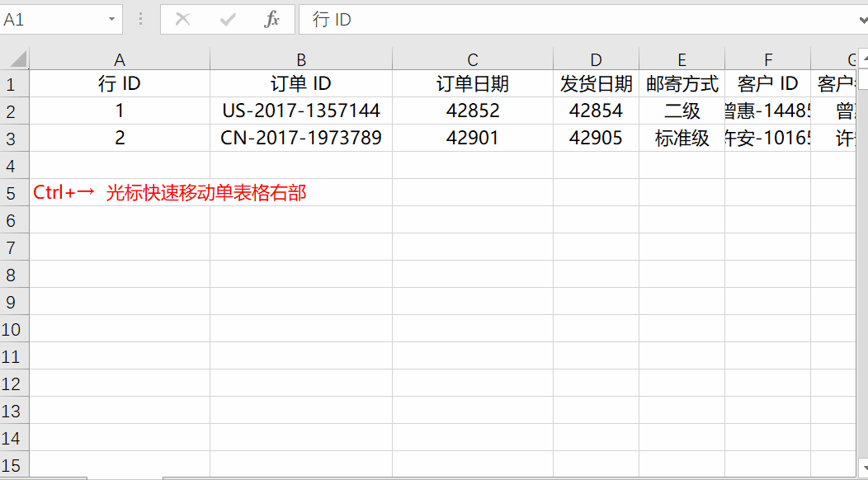This screenshot has height=480, width=868.
Task: Select column C header
Action: [473, 59]
